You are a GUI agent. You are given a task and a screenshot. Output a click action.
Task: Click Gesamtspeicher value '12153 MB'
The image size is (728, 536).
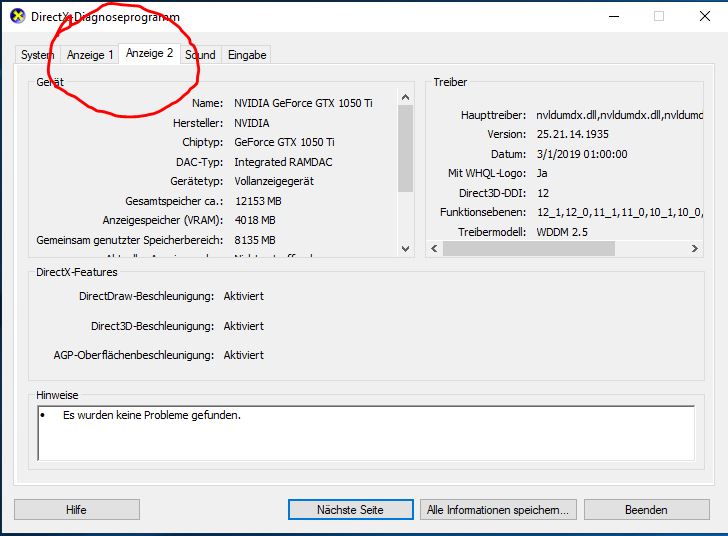tap(258, 201)
